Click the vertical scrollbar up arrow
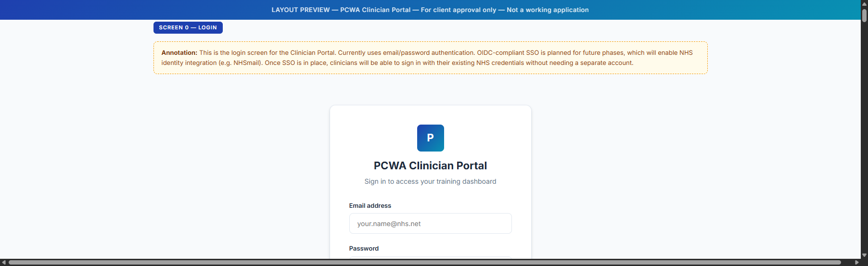Viewport: 868px width, 266px height. 864,3
